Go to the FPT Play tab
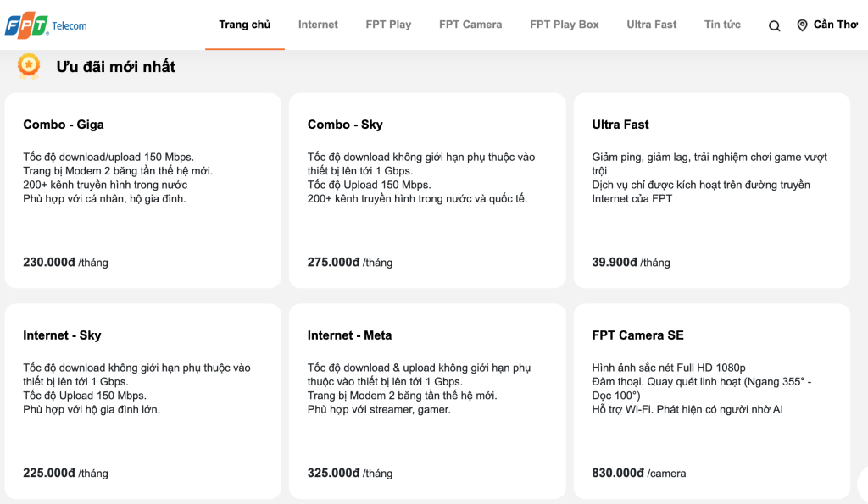 click(x=388, y=25)
